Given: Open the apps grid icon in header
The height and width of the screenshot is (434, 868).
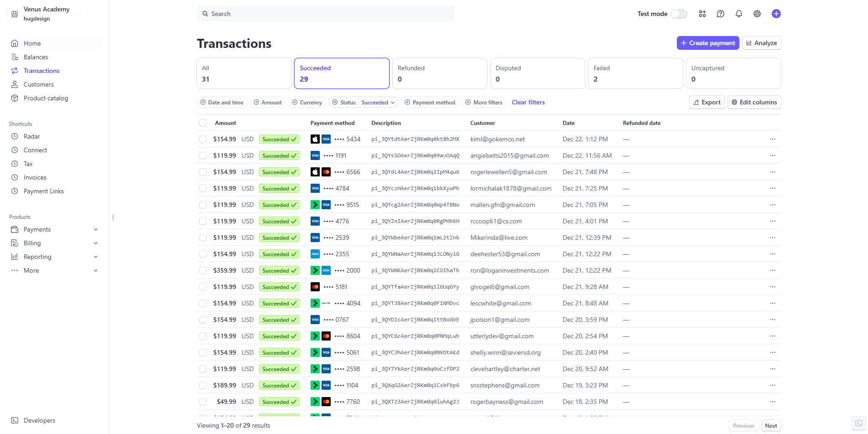Looking at the screenshot, I should [702, 14].
